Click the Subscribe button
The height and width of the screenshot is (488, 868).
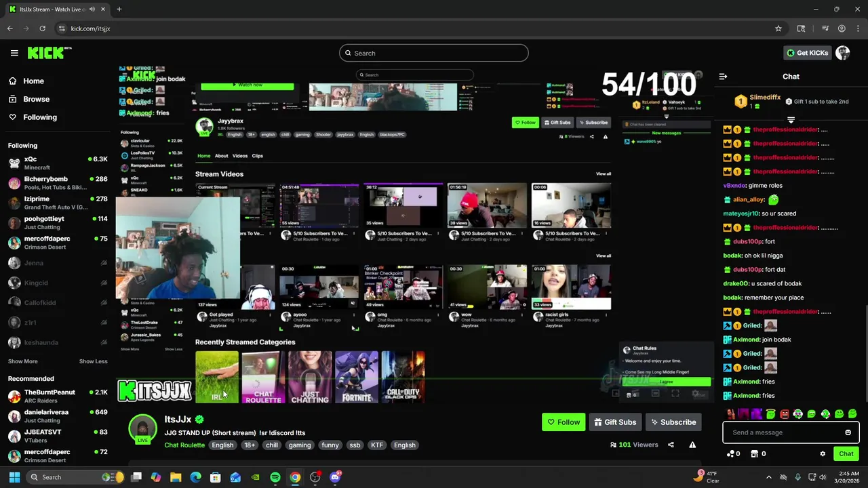673,422
